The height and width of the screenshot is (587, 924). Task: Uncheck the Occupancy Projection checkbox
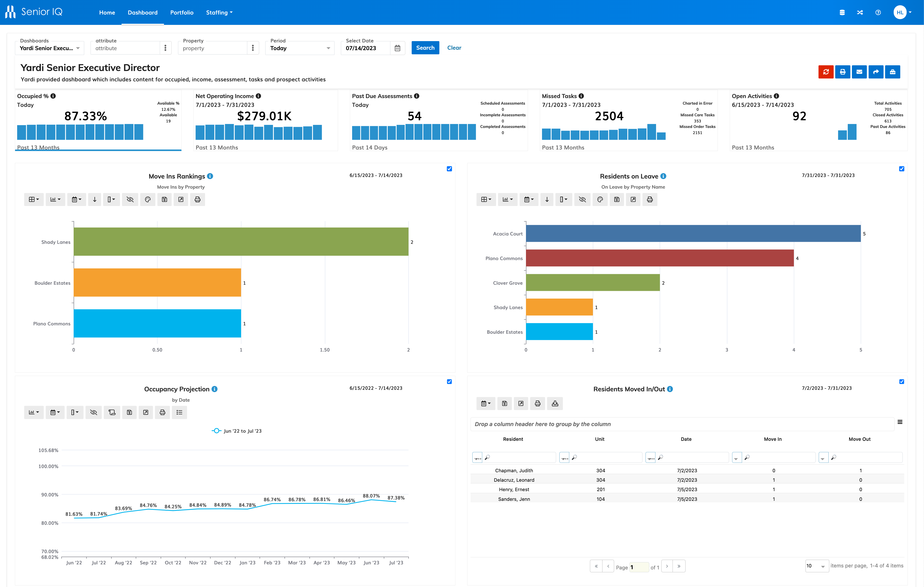(449, 381)
